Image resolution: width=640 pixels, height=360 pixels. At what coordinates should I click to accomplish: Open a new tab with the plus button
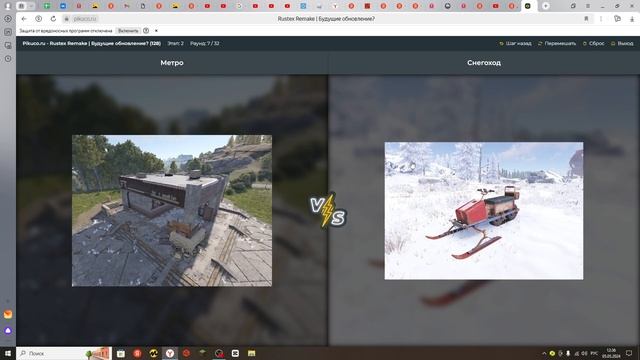click(546, 6)
